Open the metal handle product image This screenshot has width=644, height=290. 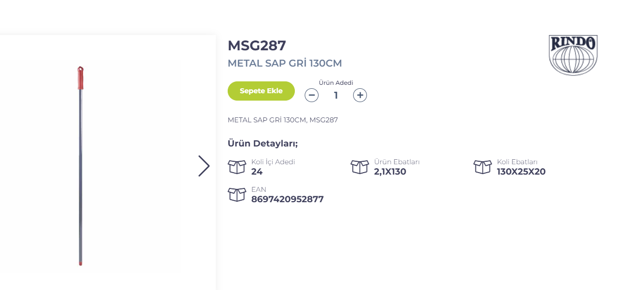[x=80, y=165]
